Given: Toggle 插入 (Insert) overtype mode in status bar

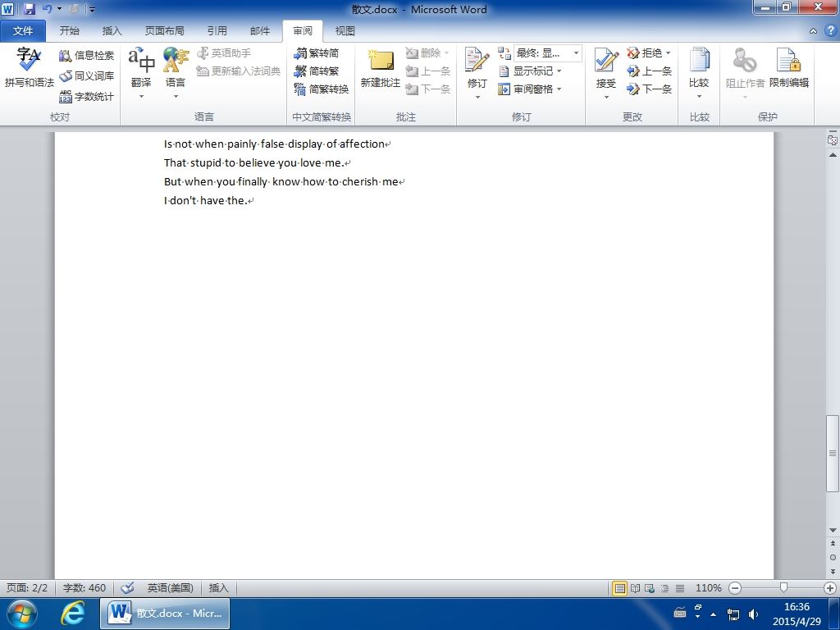Looking at the screenshot, I should [x=218, y=587].
